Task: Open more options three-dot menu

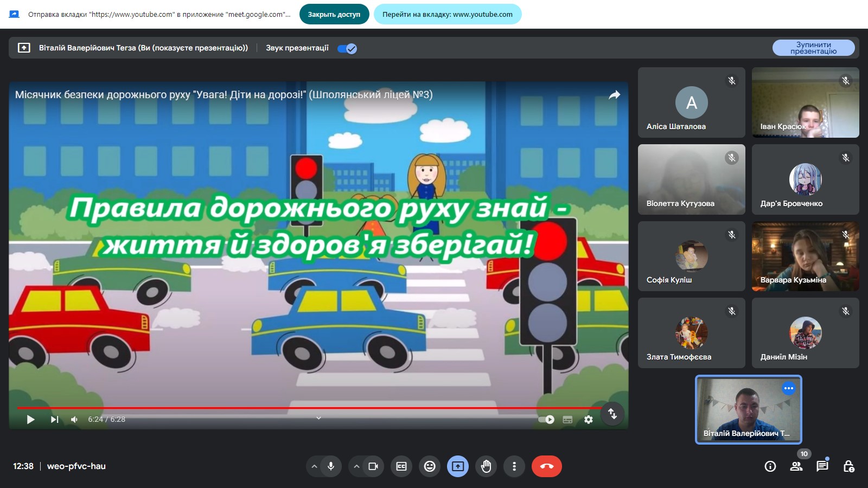Action: [x=514, y=466]
